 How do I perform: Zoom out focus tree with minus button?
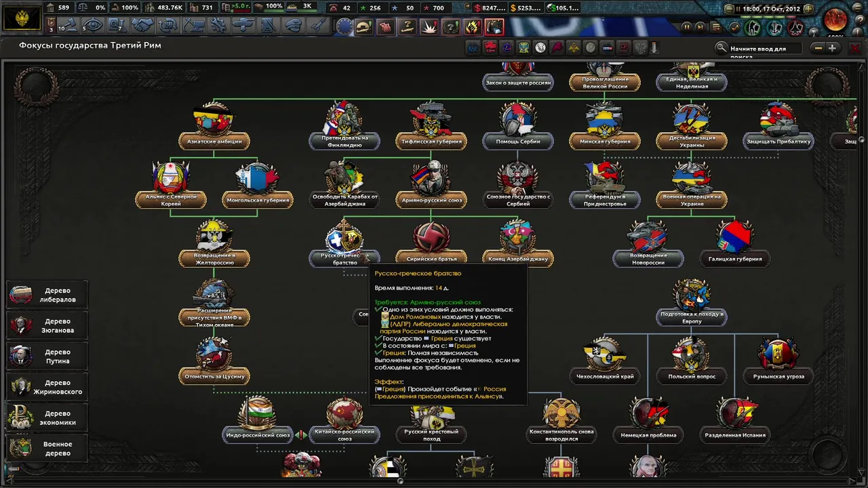click(x=818, y=48)
